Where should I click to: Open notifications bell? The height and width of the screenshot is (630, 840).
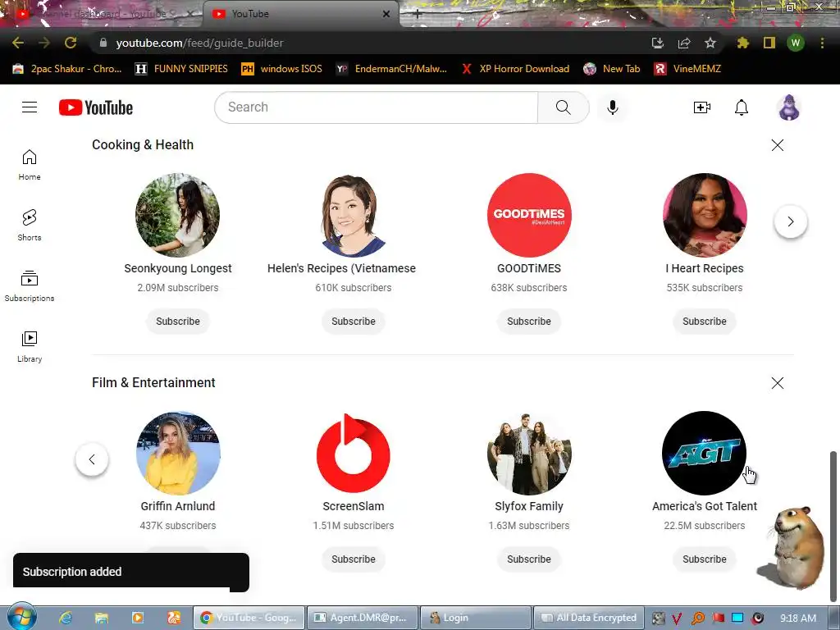coord(742,107)
